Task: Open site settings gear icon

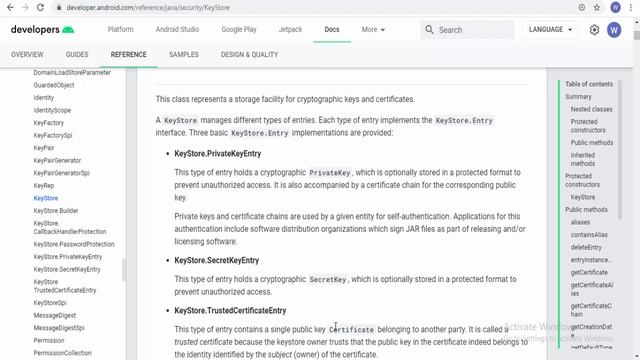Action: point(594,30)
